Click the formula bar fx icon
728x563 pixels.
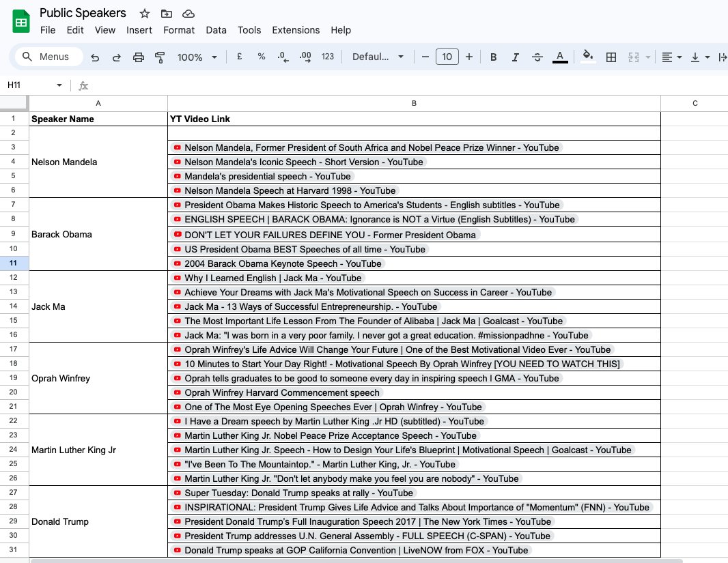point(83,85)
